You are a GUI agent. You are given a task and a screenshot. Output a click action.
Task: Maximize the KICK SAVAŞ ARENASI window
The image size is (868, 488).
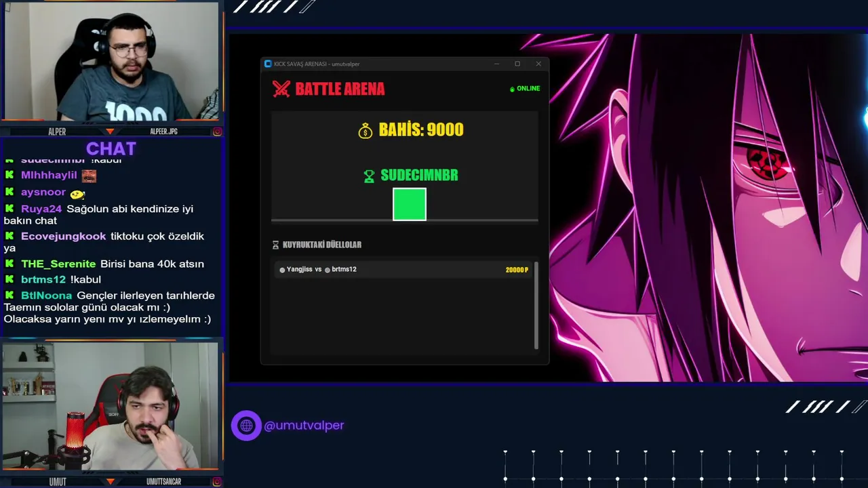pos(517,64)
